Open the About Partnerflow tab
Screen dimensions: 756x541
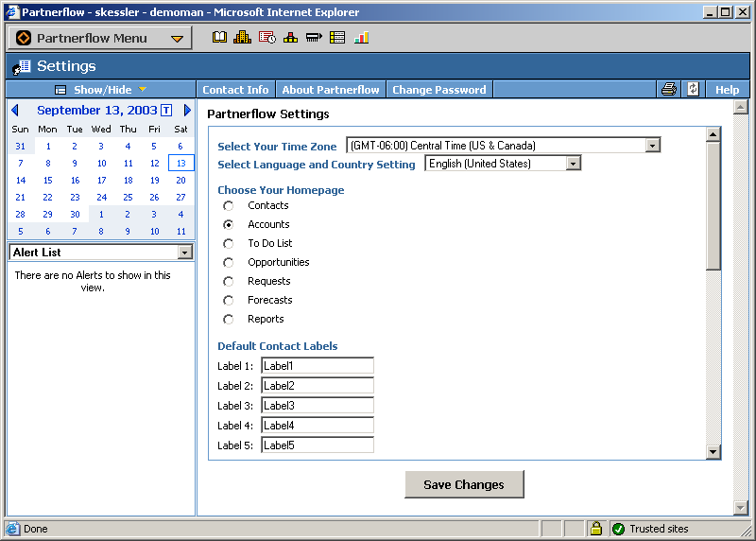click(331, 90)
